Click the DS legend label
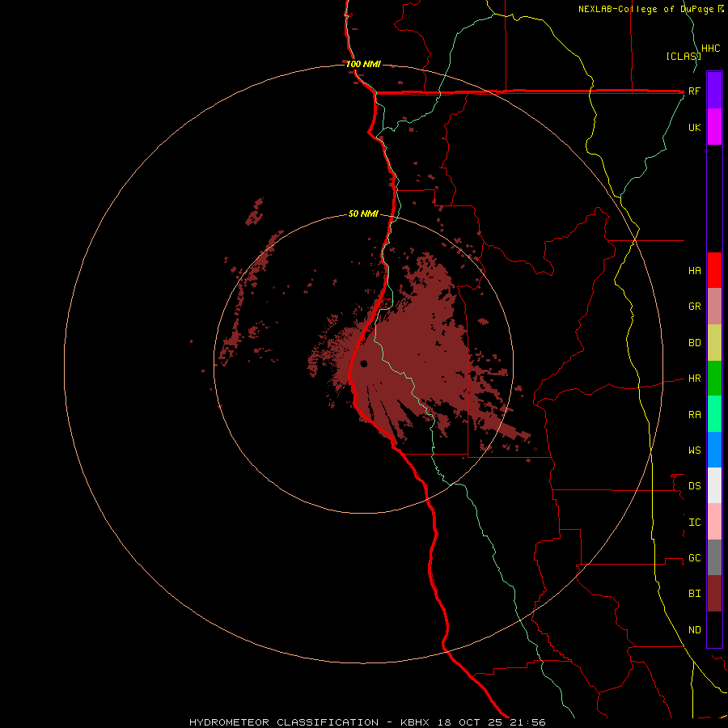This screenshot has height=728, width=728. [x=694, y=486]
